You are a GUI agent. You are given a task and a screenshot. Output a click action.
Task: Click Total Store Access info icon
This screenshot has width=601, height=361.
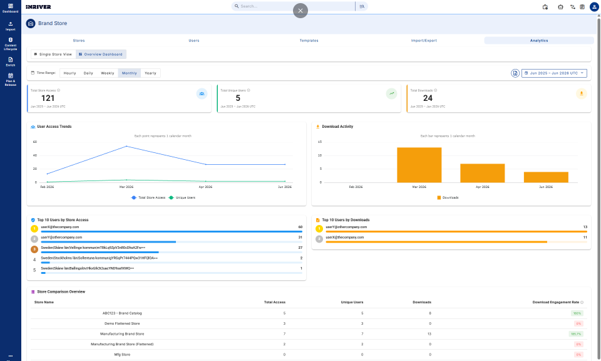pos(59,90)
